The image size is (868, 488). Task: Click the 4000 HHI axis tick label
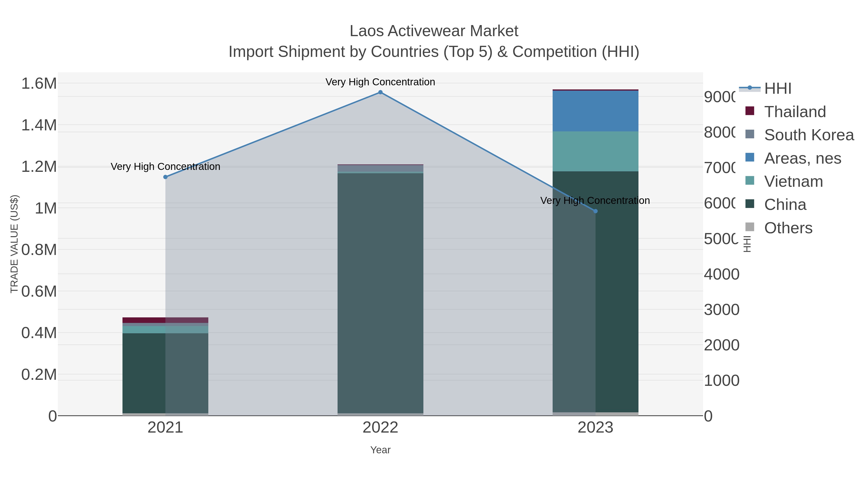click(722, 274)
